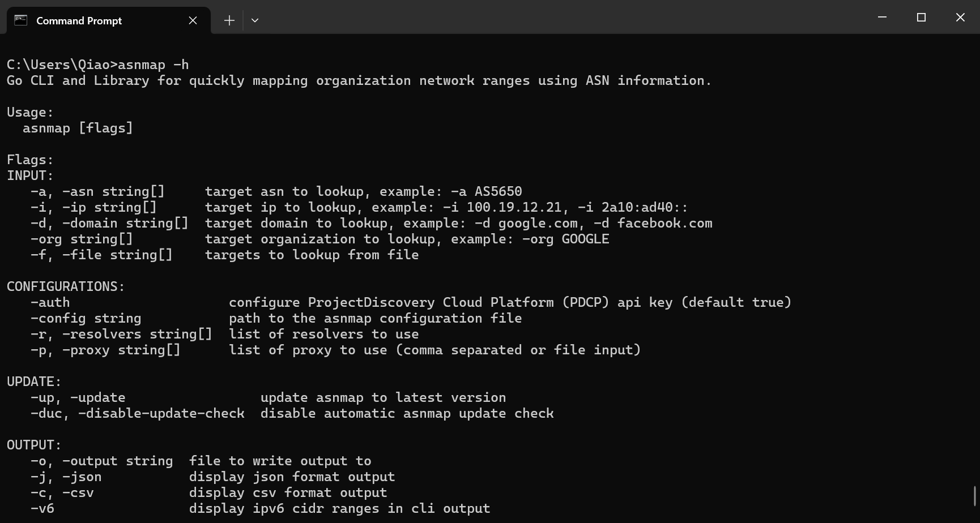Click the 'OUTPUT:' section heading
This screenshot has width=980, height=523.
pos(34,445)
